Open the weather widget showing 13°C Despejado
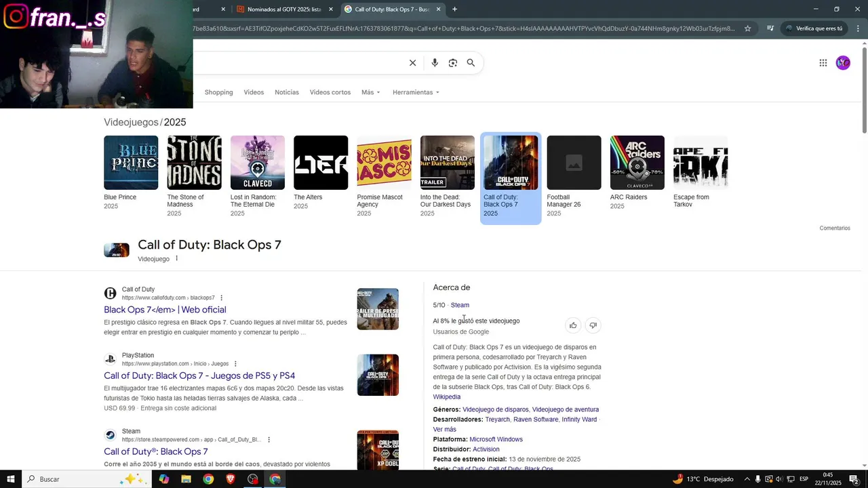The width and height of the screenshot is (868, 488). [x=704, y=479]
